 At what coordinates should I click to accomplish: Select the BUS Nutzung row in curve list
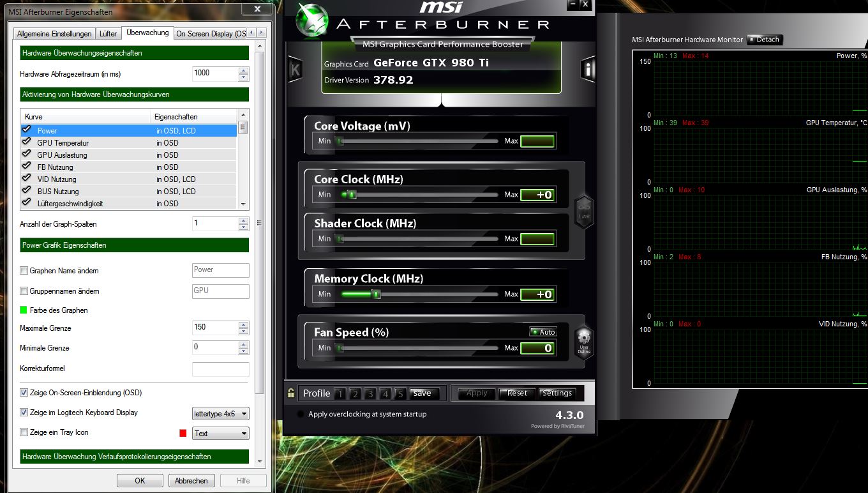click(x=128, y=191)
